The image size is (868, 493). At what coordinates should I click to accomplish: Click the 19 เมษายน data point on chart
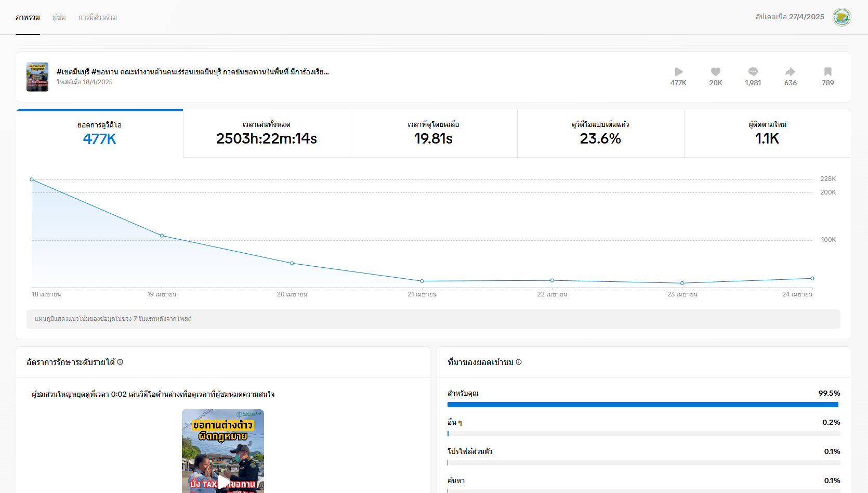pyautogui.click(x=162, y=236)
